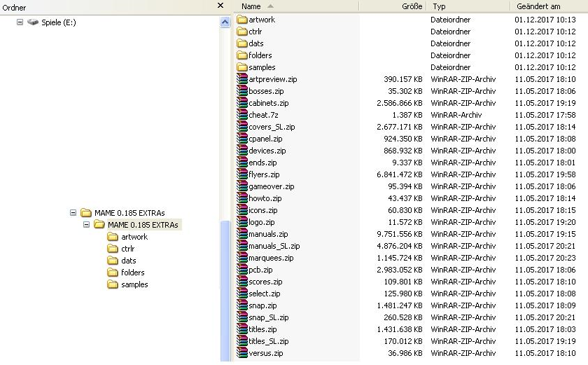The image size is (588, 365).
Task: Click the cheat.7z archive icon
Action: coord(242,115)
